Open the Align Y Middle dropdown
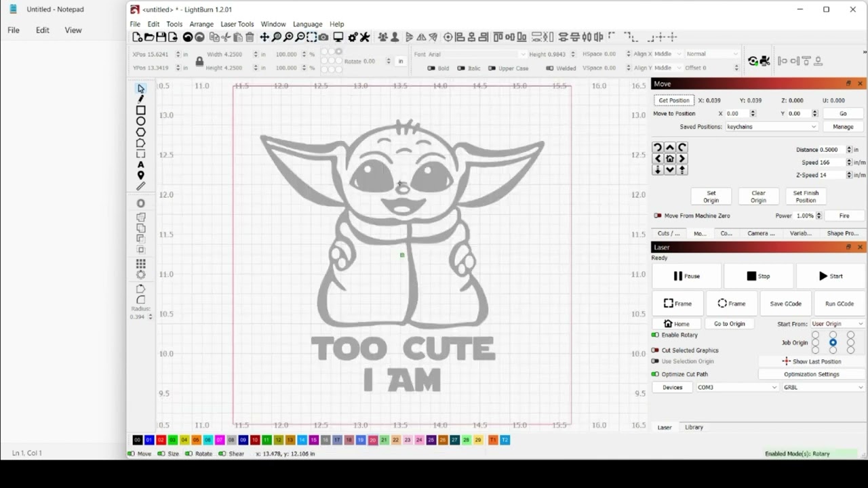The height and width of the screenshot is (488, 868). (x=668, y=68)
